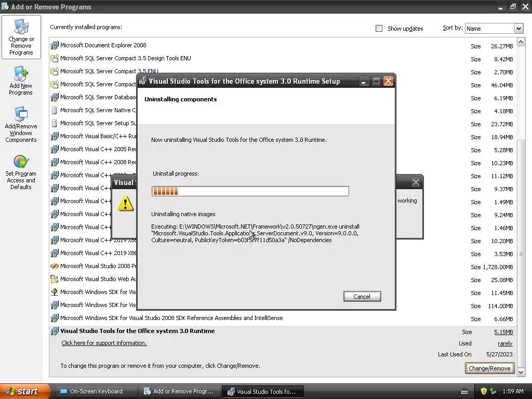
Task: Click program list scrollbar up arrow
Action: click(x=521, y=42)
